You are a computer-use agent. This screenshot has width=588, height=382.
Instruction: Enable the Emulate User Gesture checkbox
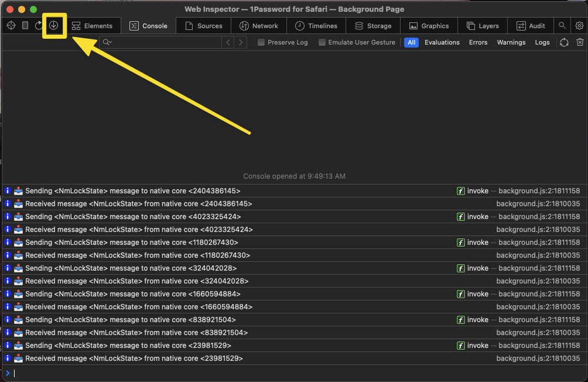(x=322, y=42)
